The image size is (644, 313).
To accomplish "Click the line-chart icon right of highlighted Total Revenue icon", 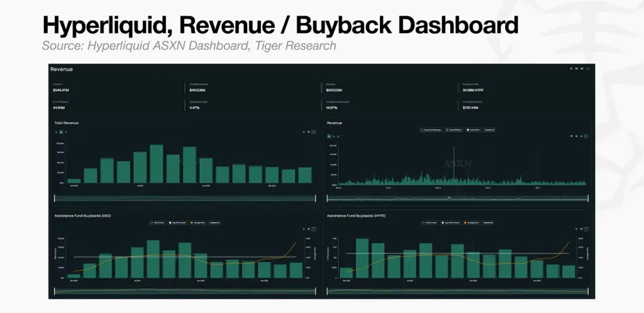I will [66, 132].
